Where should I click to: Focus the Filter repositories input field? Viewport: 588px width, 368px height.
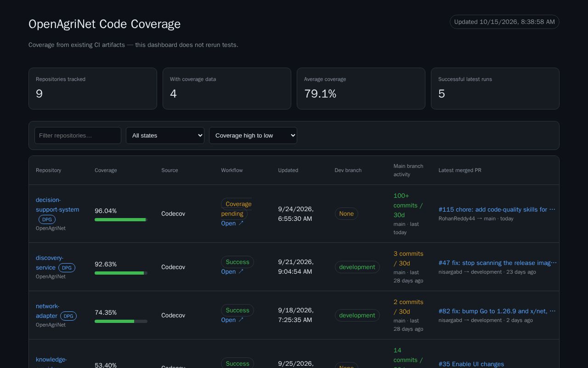(x=78, y=135)
